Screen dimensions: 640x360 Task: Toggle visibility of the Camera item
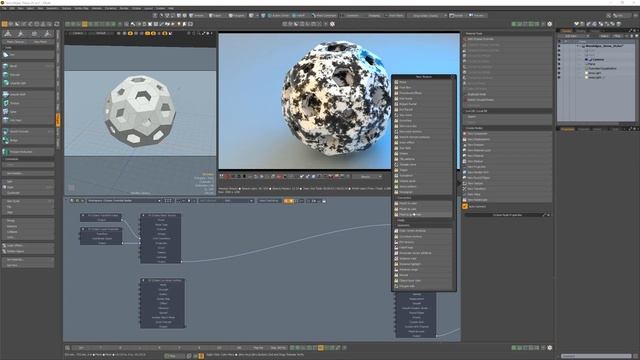pos(559,60)
